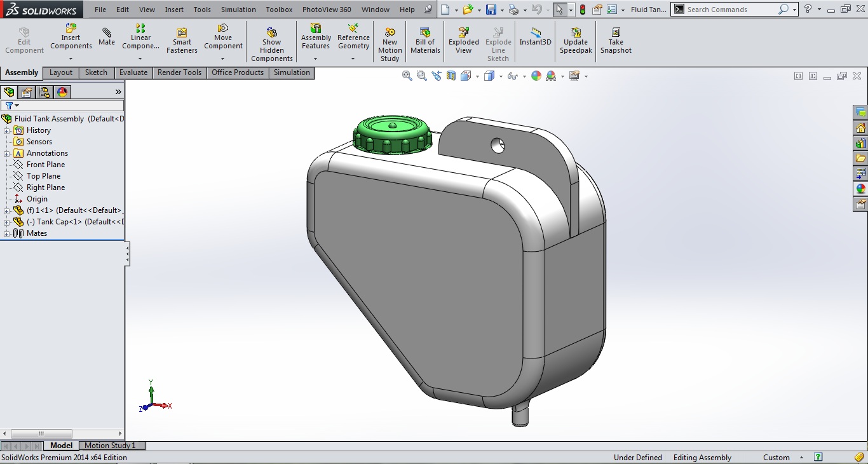
Task: Select Front Plane in tree
Action: point(46,165)
